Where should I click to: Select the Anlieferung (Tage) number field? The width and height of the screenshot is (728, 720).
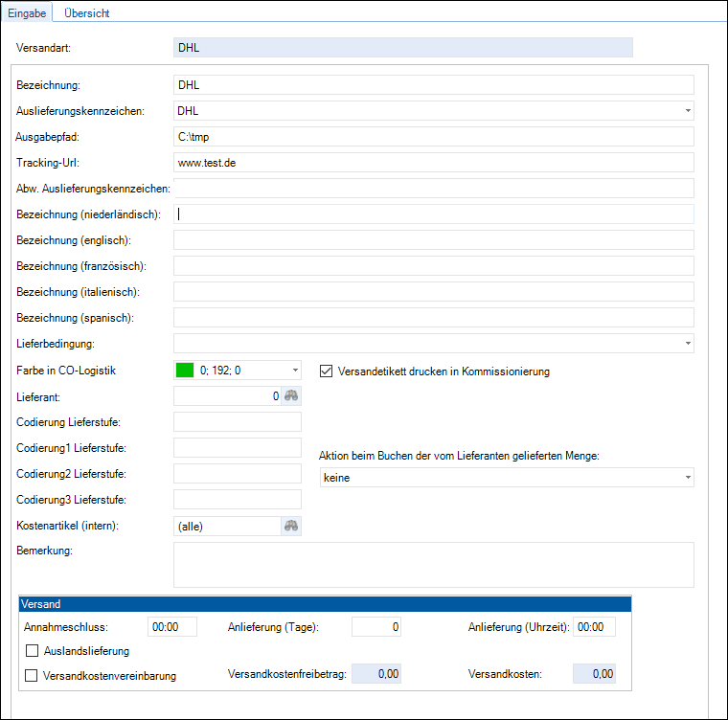pyautogui.click(x=375, y=627)
